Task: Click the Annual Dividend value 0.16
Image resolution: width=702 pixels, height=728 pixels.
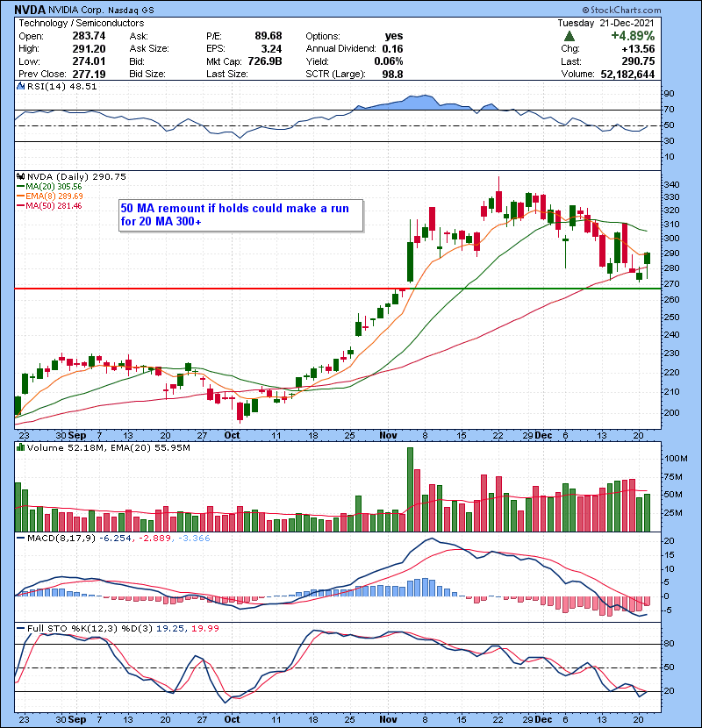Action: pyautogui.click(x=392, y=49)
